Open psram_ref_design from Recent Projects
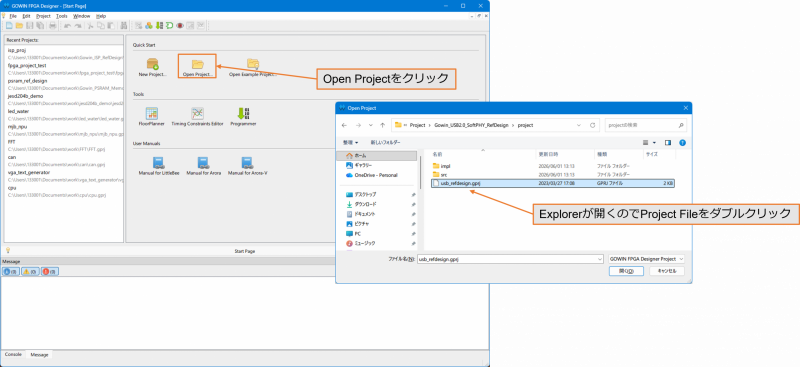Image resolution: width=800 pixels, height=367 pixels. point(28,81)
